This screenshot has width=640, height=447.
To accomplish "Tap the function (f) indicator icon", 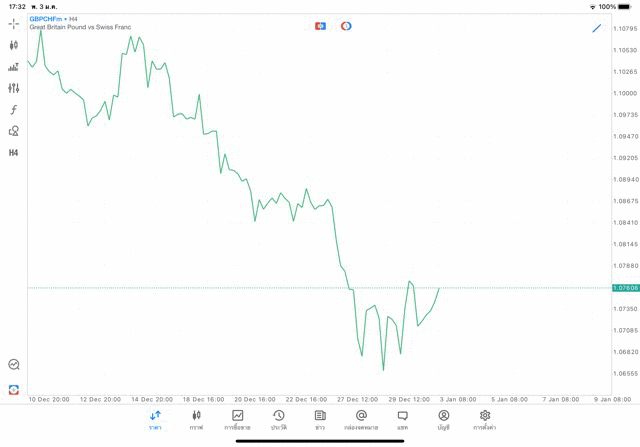I will point(13,110).
